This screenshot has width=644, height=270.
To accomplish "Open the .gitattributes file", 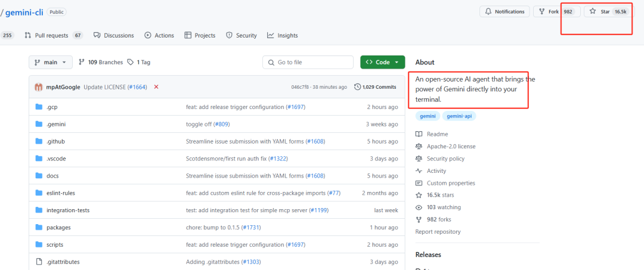I will [x=63, y=262].
